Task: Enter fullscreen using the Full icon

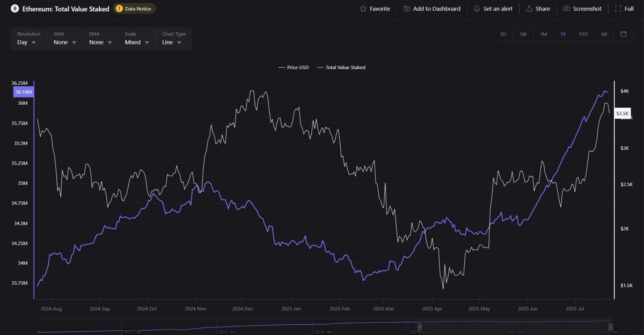Action: 618,9
